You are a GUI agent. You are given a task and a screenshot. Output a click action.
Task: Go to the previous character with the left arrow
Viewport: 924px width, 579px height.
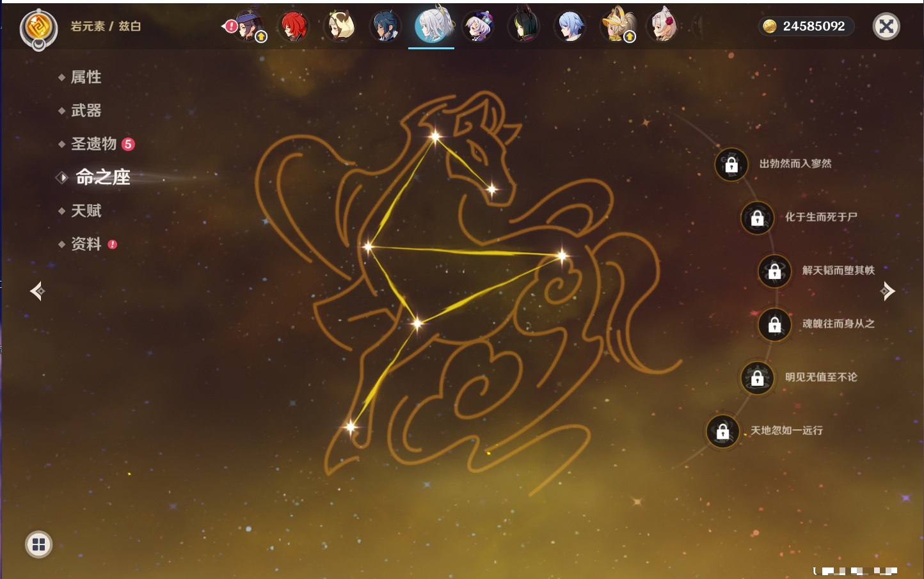pyautogui.click(x=37, y=291)
